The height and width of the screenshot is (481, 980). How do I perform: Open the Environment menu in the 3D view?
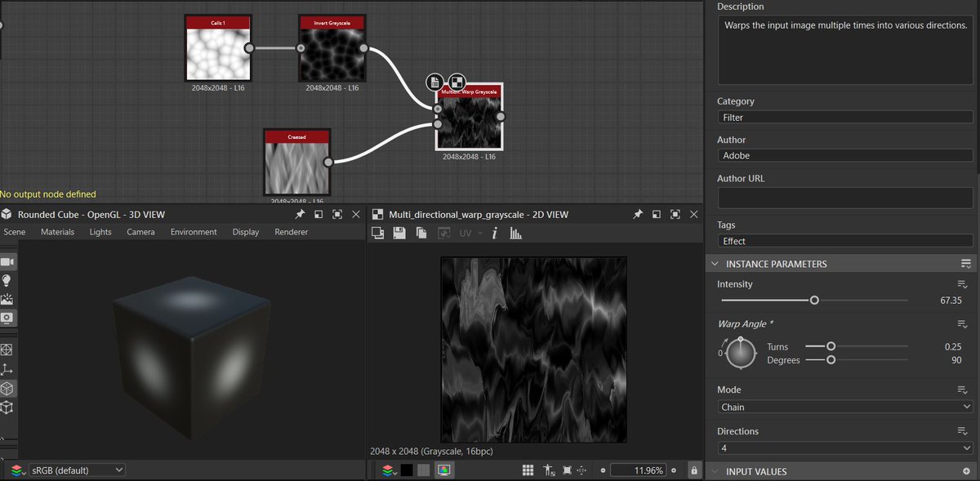(193, 232)
